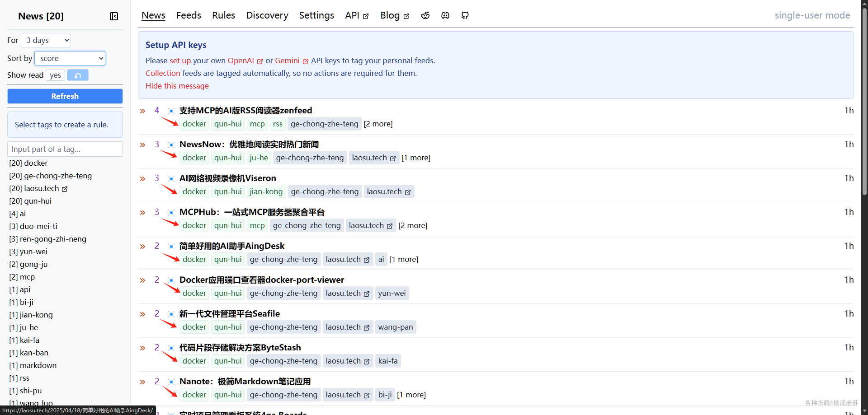Click the 'set up' API keys link
The height and width of the screenshot is (415, 868).
coord(180,61)
